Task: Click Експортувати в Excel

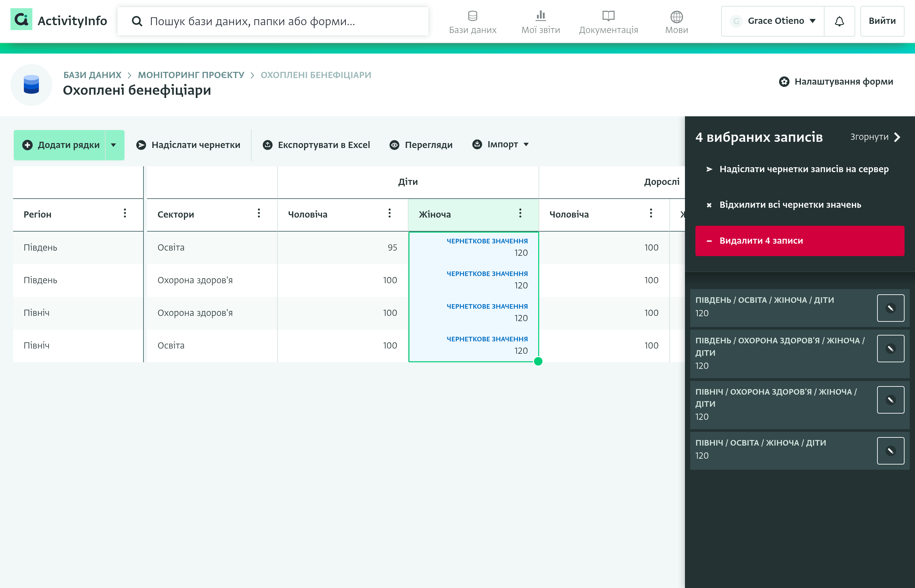Action: [x=316, y=145]
